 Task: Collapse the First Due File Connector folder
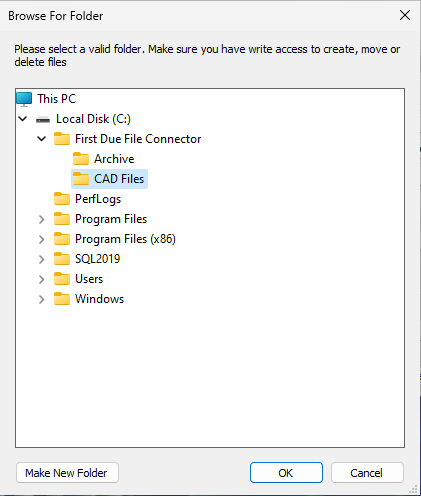coord(42,139)
